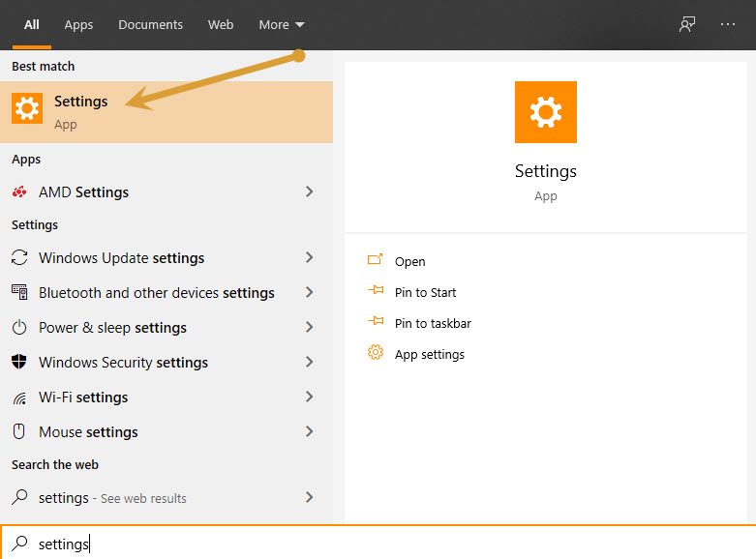The height and width of the screenshot is (559, 756).
Task: Open the three-dot options menu
Action: click(728, 24)
